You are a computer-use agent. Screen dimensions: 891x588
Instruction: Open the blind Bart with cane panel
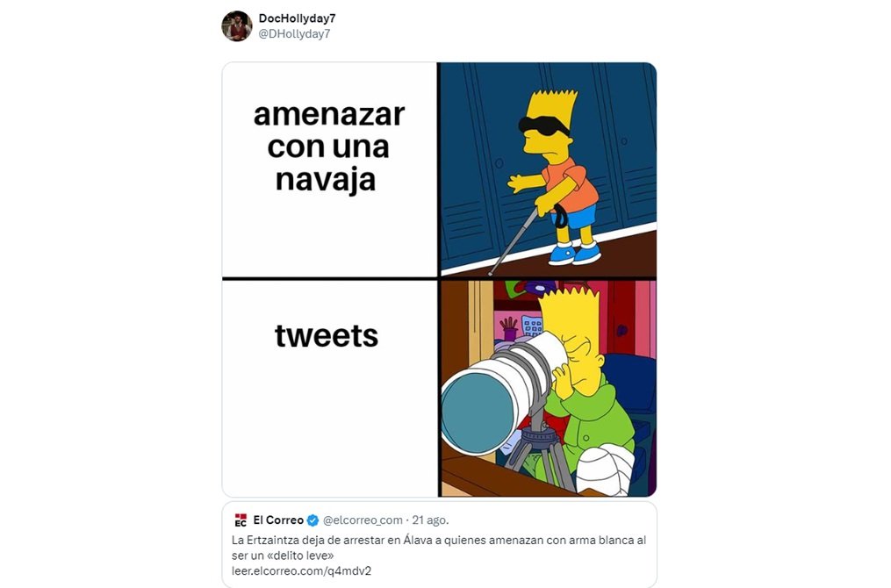(549, 170)
